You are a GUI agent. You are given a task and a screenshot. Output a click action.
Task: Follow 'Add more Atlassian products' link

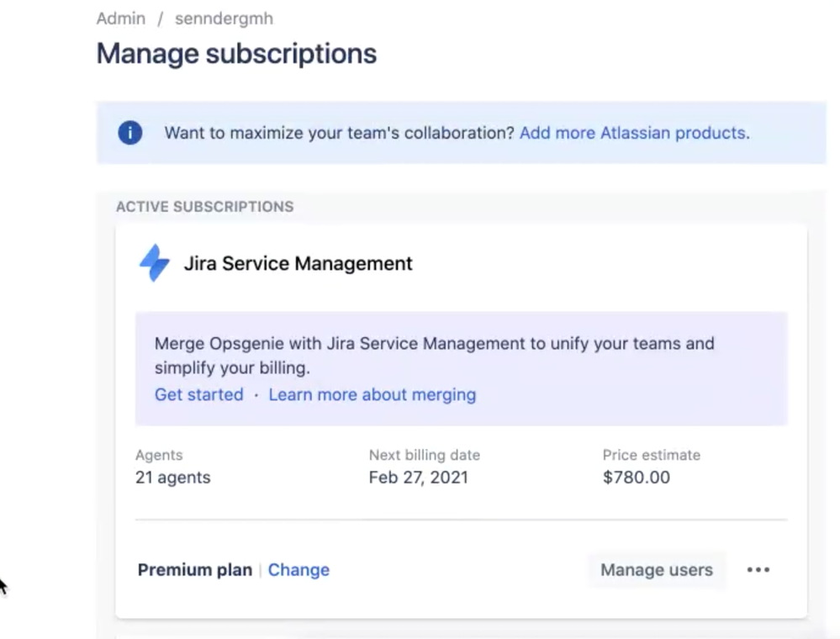(634, 133)
